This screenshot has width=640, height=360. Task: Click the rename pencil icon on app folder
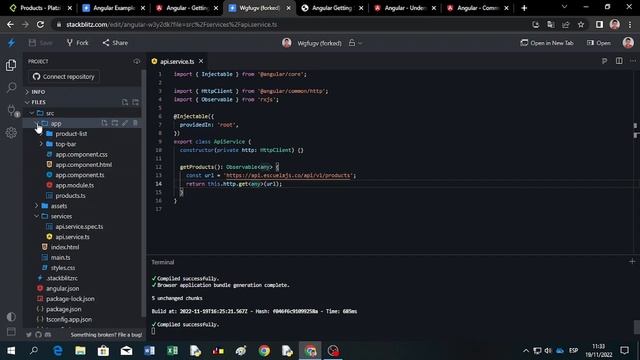pos(125,123)
